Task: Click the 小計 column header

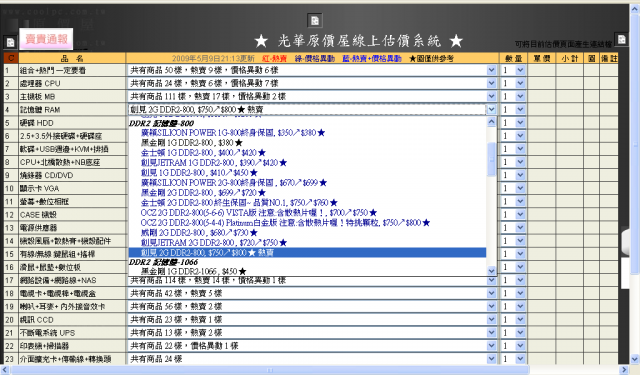Action: click(569, 58)
